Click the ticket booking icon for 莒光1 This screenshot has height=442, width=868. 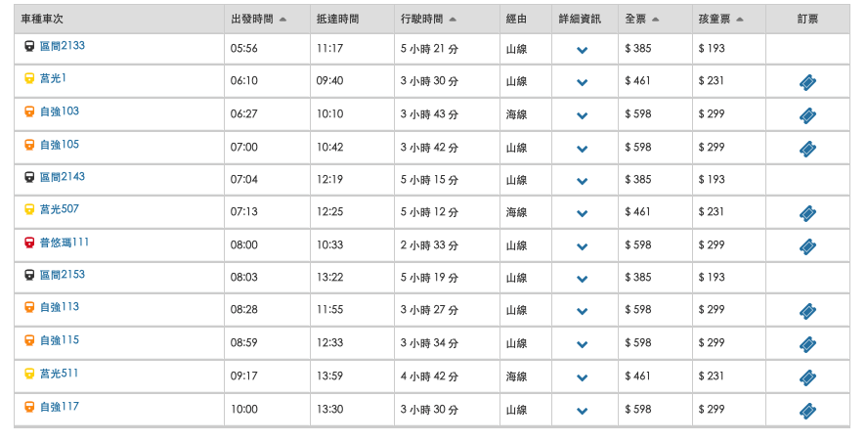[807, 83]
